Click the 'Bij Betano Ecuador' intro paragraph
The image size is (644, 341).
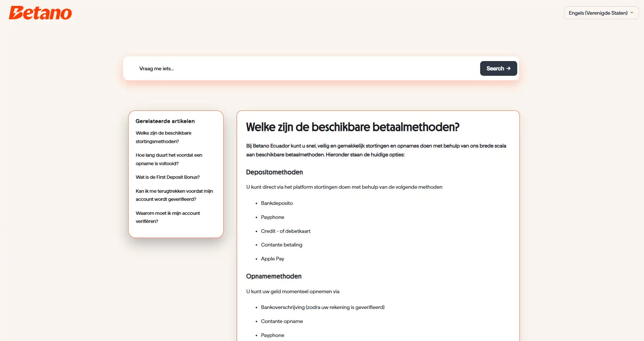376,150
